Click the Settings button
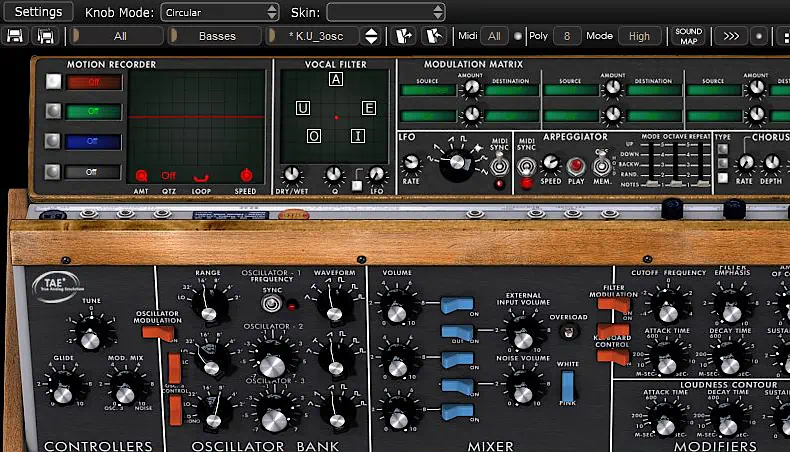The image size is (790, 452). [x=38, y=12]
